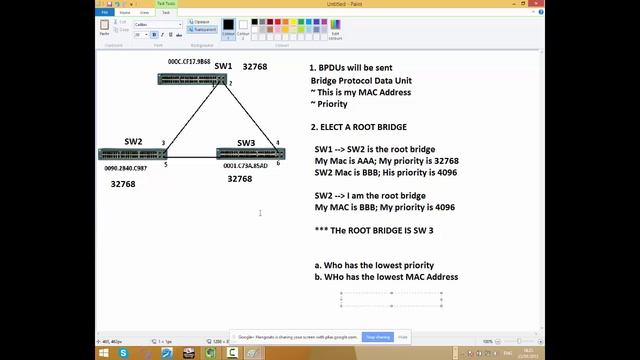
Task: Click MAC label "000C.CF17.9B68"
Action: pos(189,62)
